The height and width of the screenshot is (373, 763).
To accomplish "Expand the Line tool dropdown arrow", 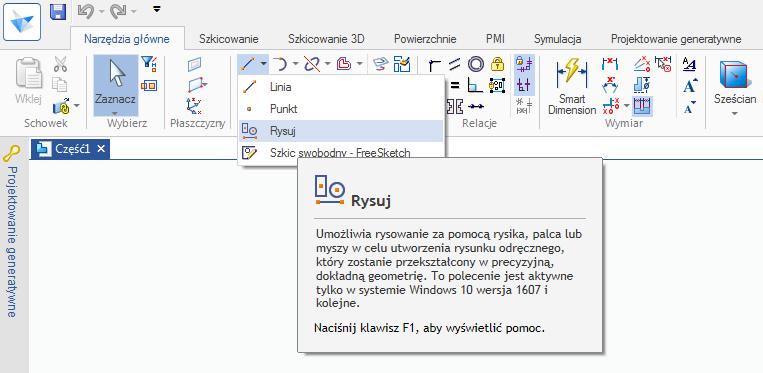I will (263, 64).
